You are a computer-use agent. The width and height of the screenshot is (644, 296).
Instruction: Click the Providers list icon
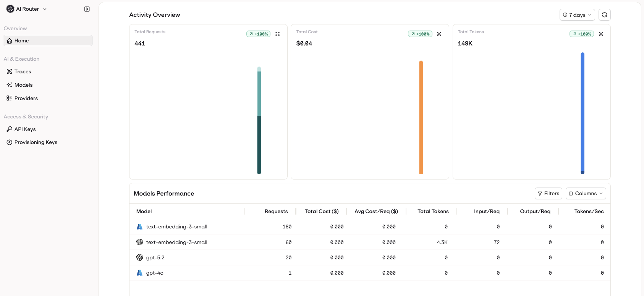point(10,98)
